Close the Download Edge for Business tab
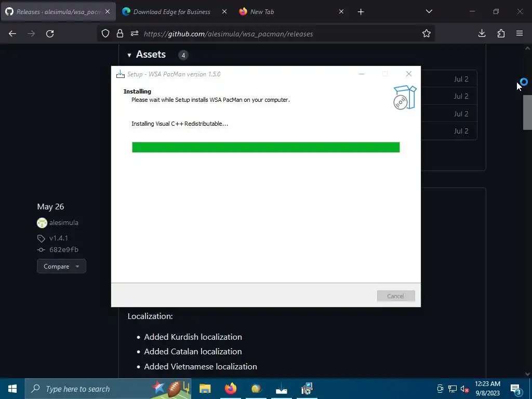Viewport: 532px width, 399px height. click(x=224, y=12)
